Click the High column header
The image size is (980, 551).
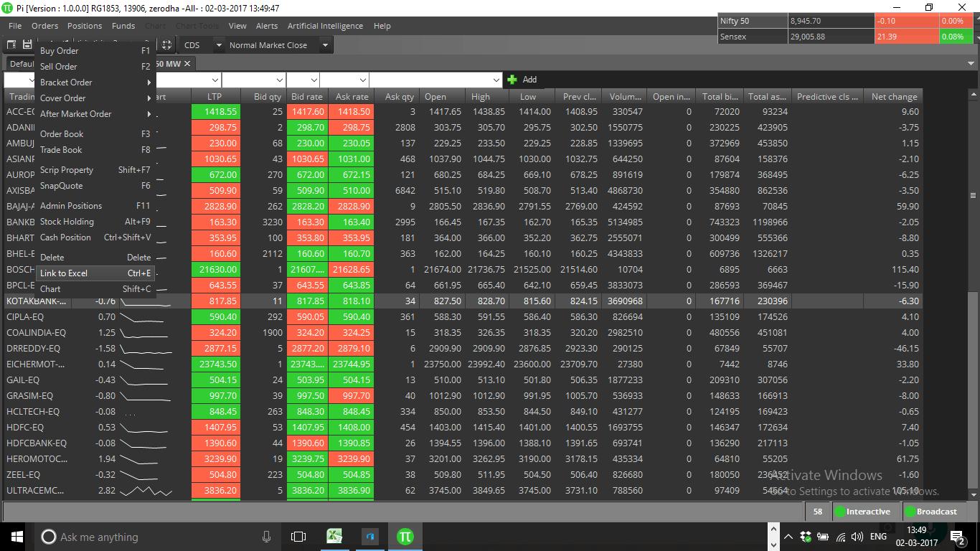tap(487, 97)
